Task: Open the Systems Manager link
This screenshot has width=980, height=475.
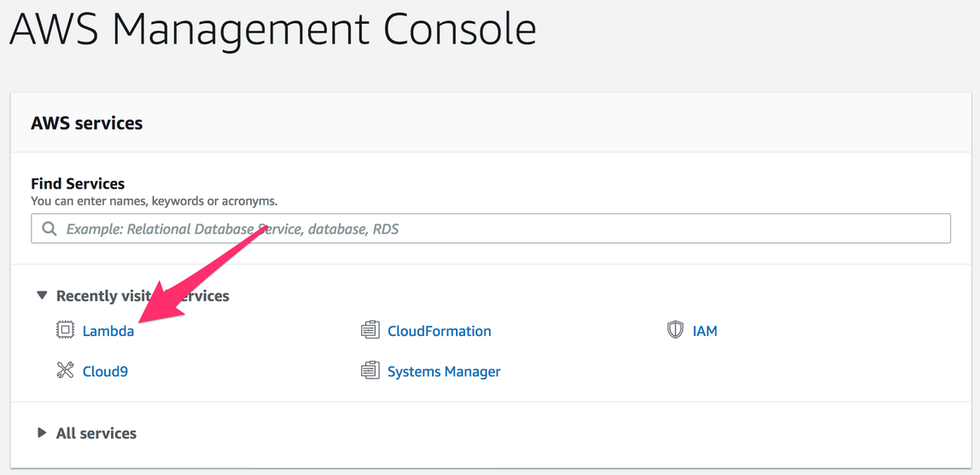Action: pyautogui.click(x=443, y=372)
